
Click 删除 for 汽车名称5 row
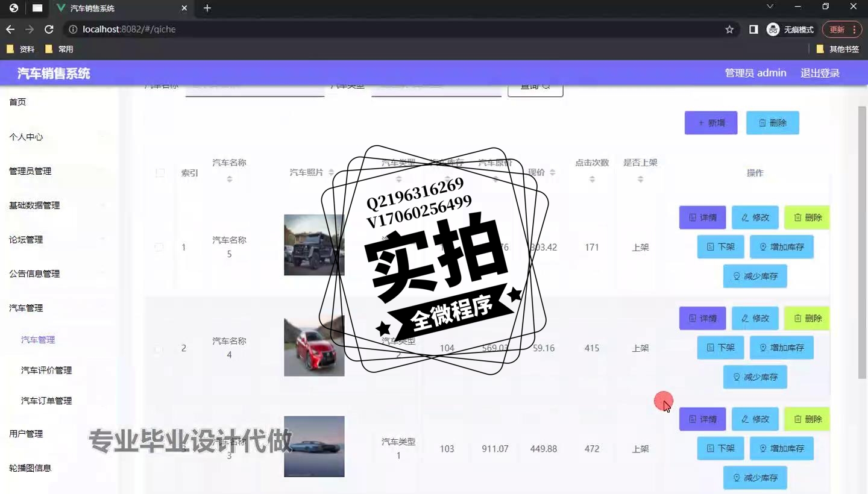(807, 217)
